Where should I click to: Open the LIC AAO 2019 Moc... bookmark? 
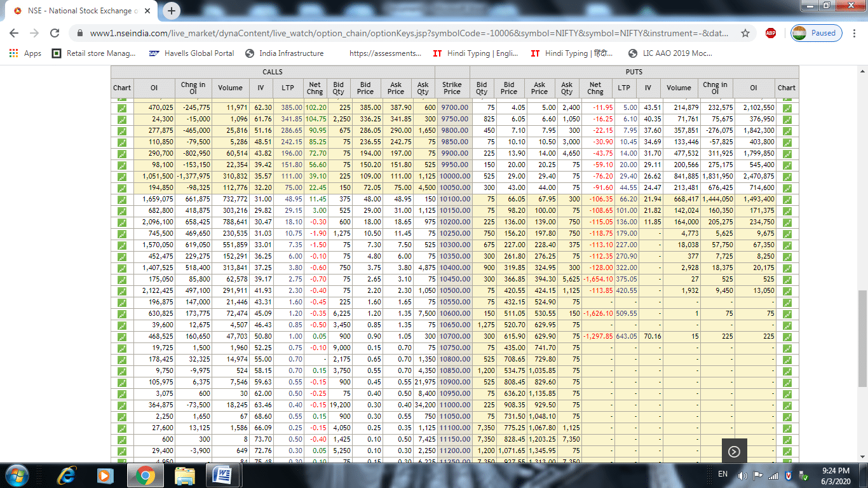click(670, 53)
